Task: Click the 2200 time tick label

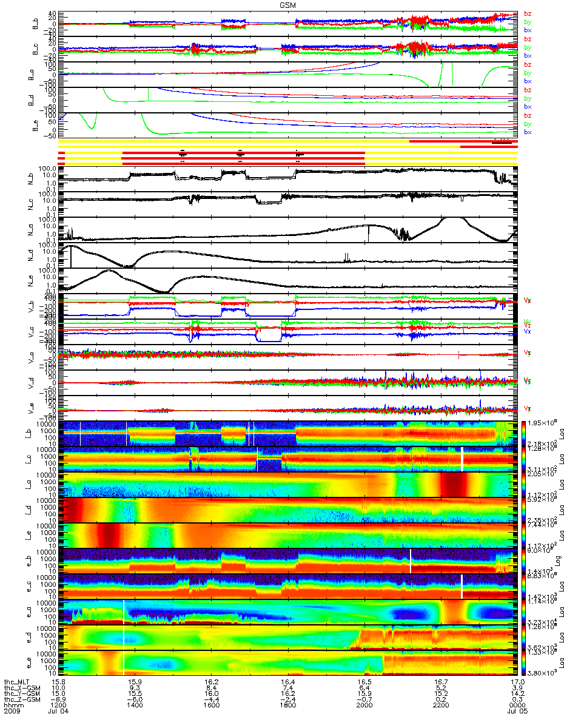Action: tap(441, 706)
